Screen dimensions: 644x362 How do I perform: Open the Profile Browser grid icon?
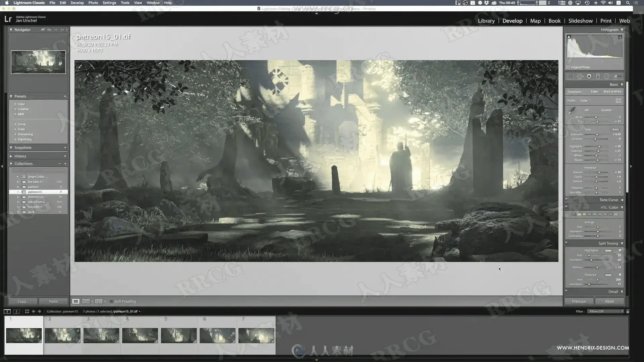(618, 101)
